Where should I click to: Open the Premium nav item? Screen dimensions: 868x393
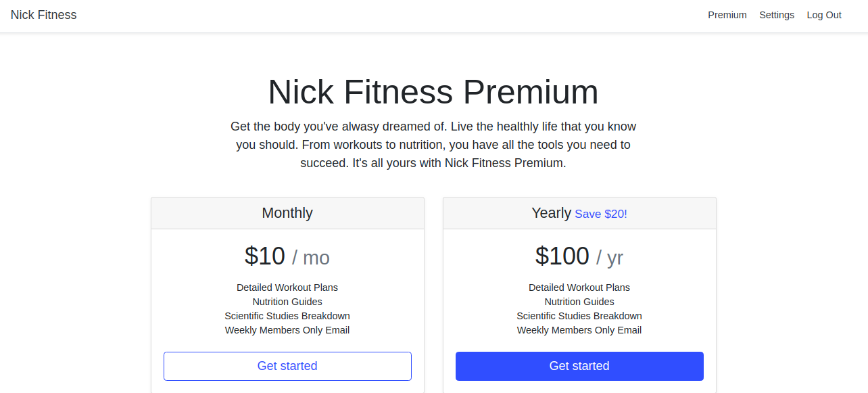click(727, 15)
